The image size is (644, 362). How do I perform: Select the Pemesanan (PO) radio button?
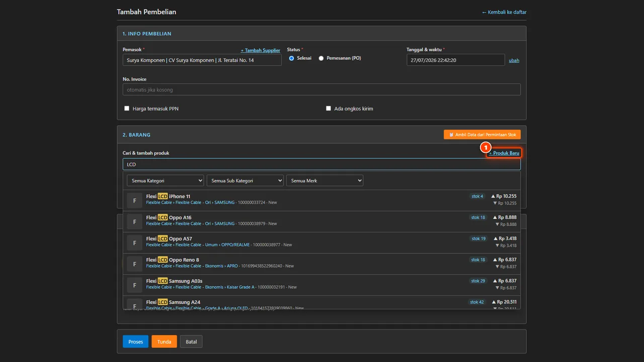coord(321,58)
